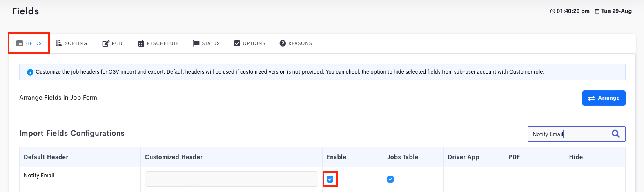This screenshot has width=644, height=192.
Task: Click the blue info icon in banner
Action: coord(30,72)
